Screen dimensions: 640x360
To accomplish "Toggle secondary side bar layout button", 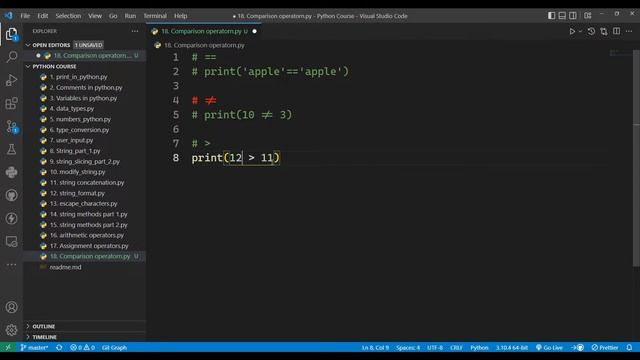I will 573,16.
